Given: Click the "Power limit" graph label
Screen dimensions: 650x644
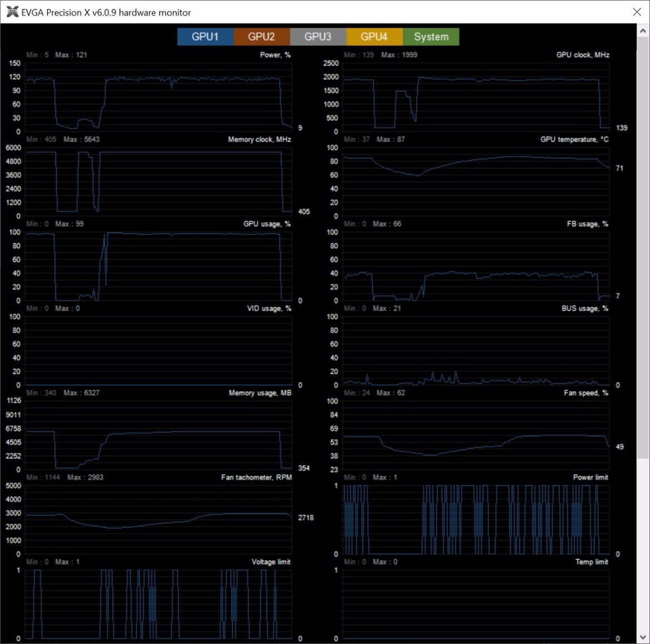Looking at the screenshot, I should click(591, 477).
